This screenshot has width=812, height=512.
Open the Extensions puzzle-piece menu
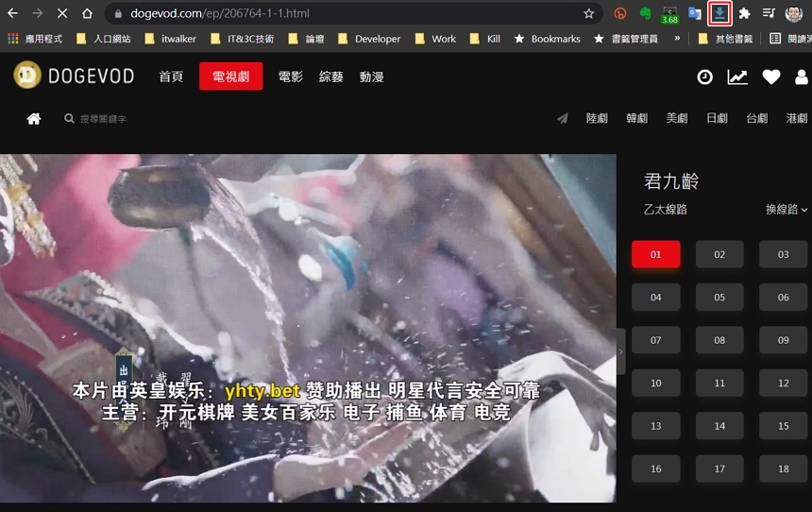pyautogui.click(x=744, y=13)
